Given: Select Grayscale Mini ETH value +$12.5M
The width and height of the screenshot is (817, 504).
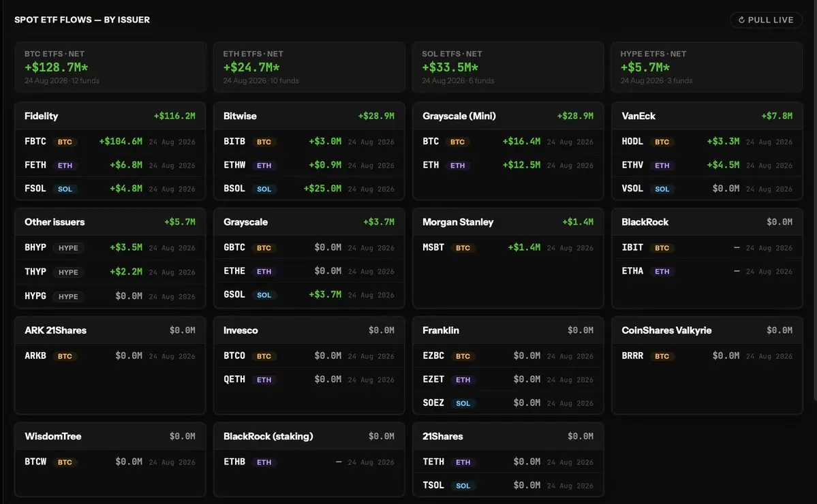Looking at the screenshot, I should 521,165.
